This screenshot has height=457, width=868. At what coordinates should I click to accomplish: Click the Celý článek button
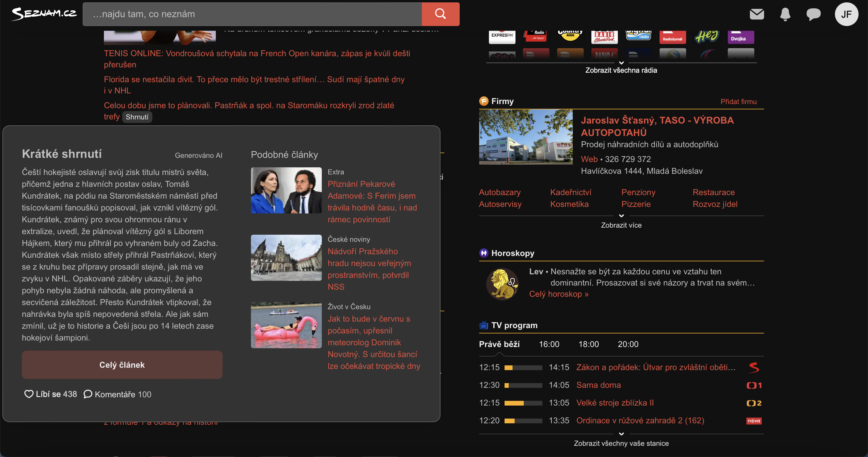[x=122, y=364]
